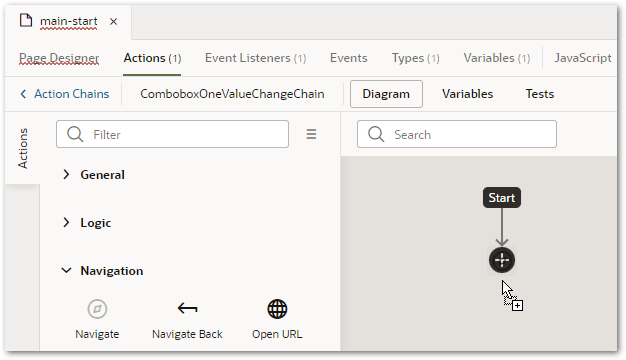The width and height of the screenshot is (626, 360).
Task: Collapse the Navigation category
Action: tap(66, 271)
